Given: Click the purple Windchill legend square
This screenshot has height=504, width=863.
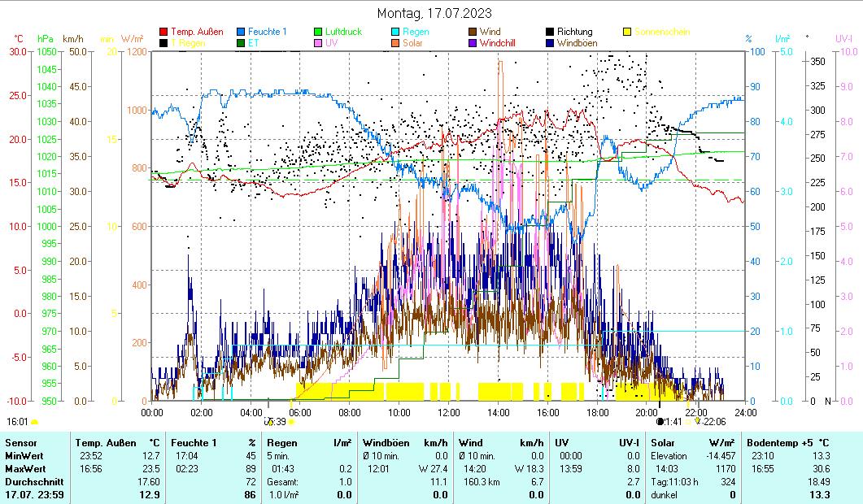Looking at the screenshot, I should click(473, 43).
